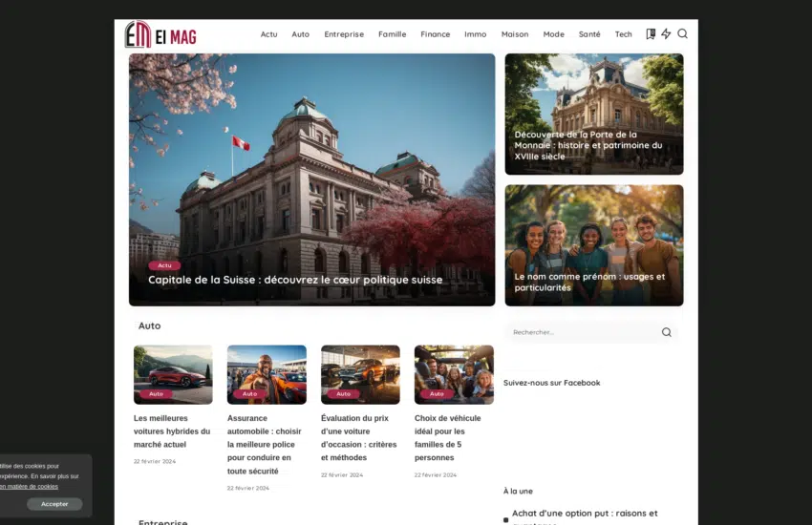Open 'Achat d'une option put' link
This screenshot has height=525, width=812.
585,514
